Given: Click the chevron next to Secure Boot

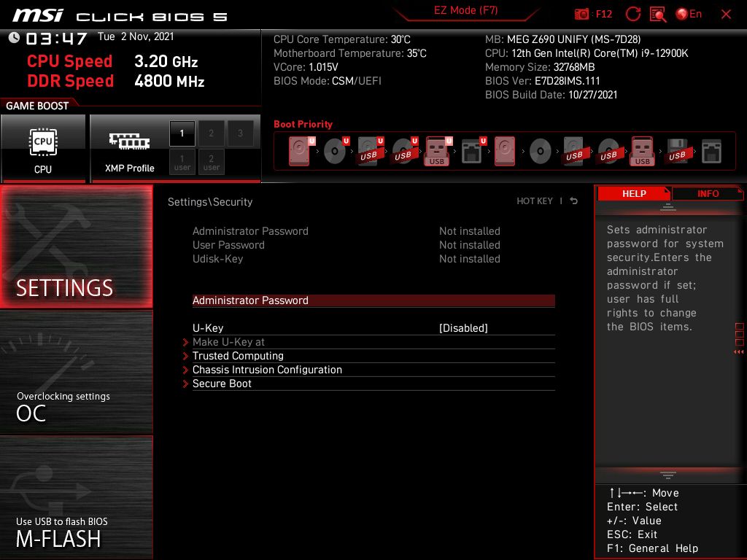Looking at the screenshot, I should (186, 384).
